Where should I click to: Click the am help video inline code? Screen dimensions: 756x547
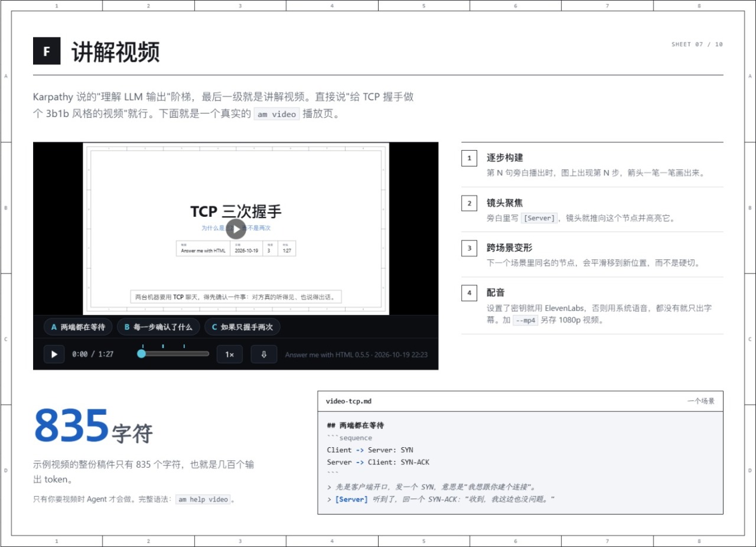tap(203, 499)
